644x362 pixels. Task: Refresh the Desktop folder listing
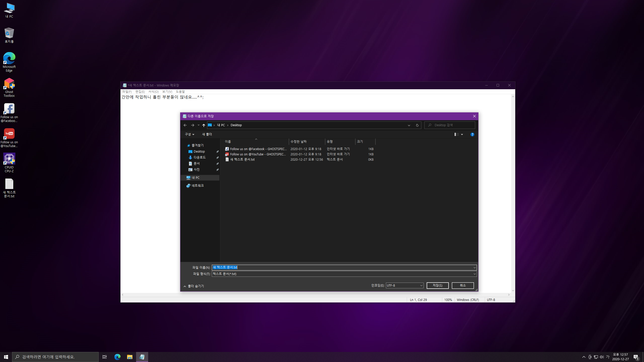coord(417,125)
